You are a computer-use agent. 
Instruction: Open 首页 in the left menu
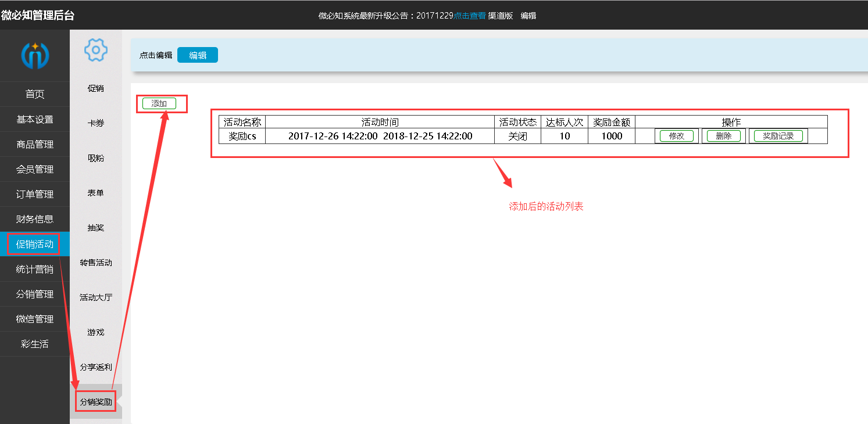[35, 94]
